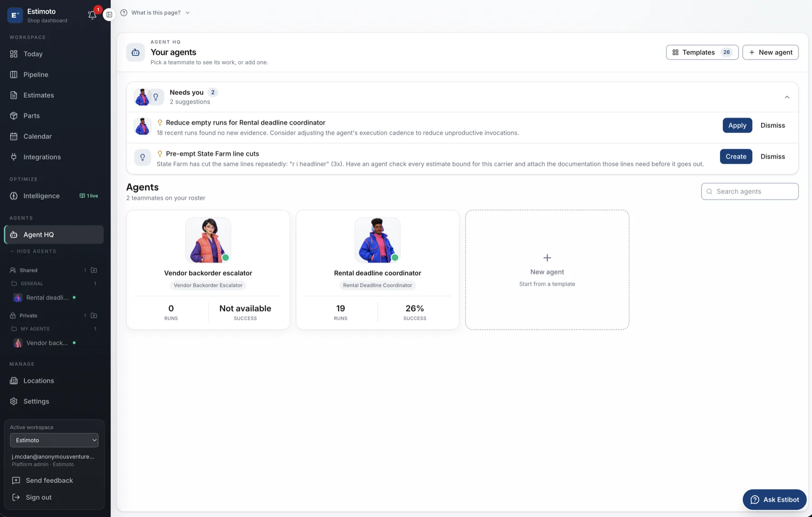Add folder to Shared section
Viewport: 812px width, 517px height.
tap(94, 270)
